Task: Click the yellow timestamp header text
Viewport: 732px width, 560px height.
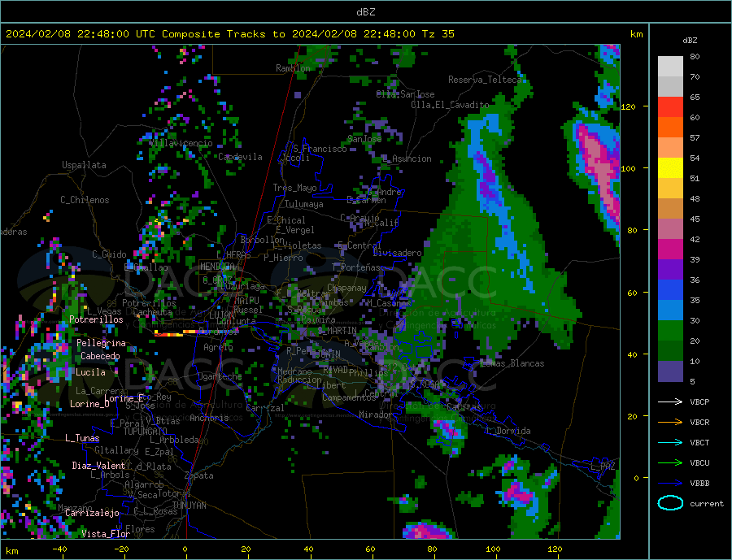Action: coord(229,34)
